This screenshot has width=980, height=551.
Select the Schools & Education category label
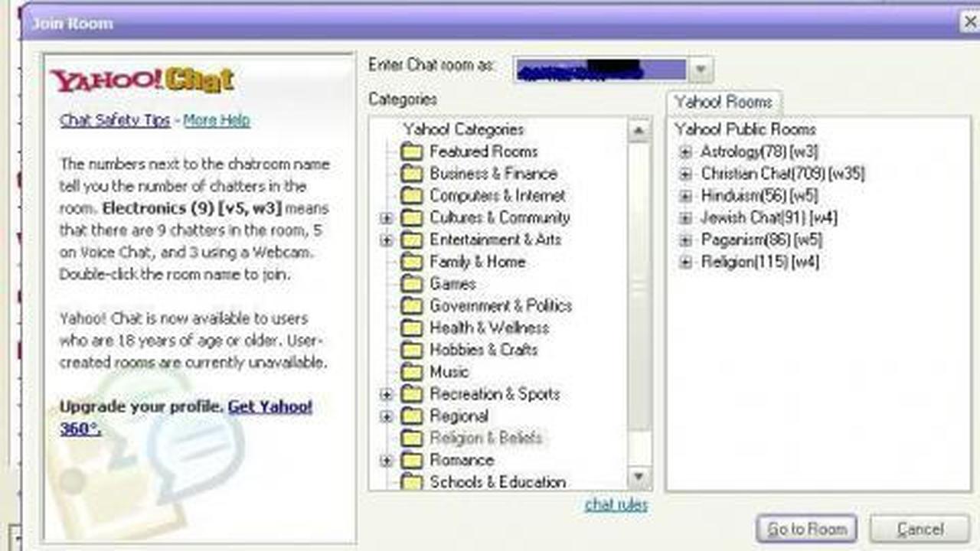[x=498, y=482]
